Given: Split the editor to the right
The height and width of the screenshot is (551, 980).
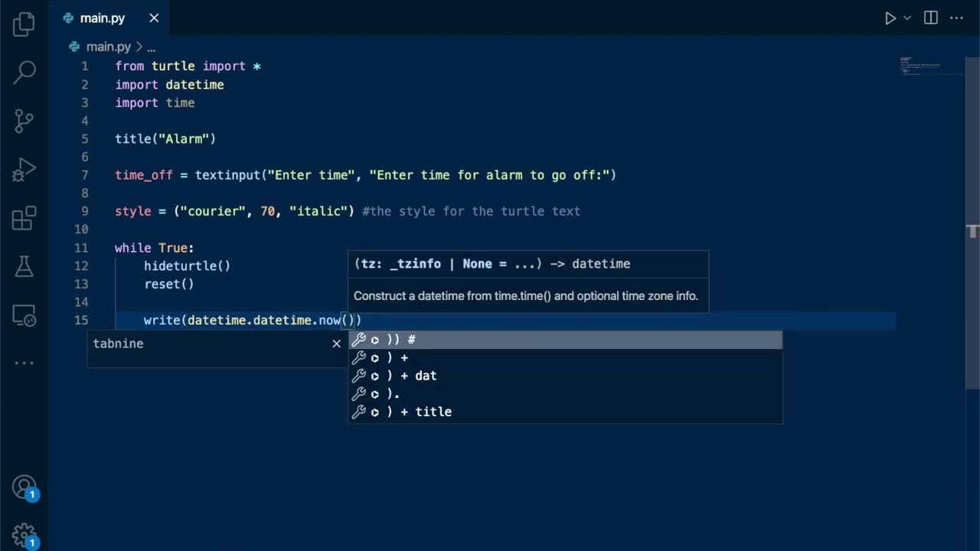Looking at the screenshot, I should pyautogui.click(x=931, y=18).
